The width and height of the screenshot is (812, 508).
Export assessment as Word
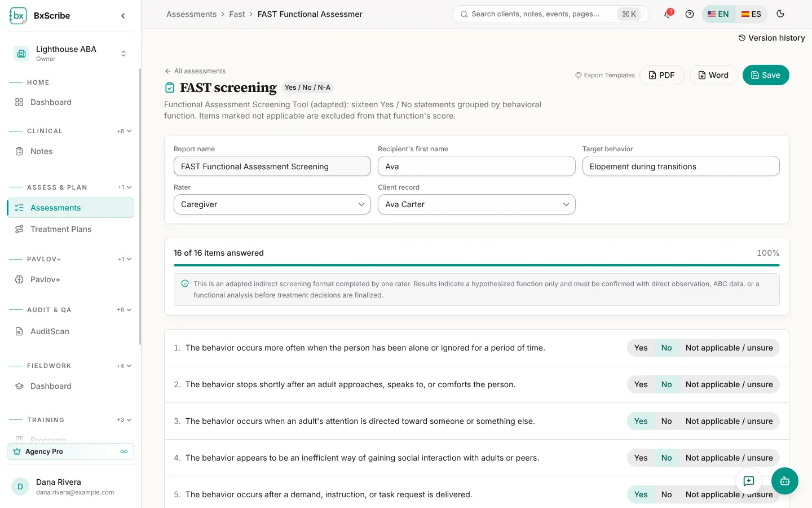(713, 75)
